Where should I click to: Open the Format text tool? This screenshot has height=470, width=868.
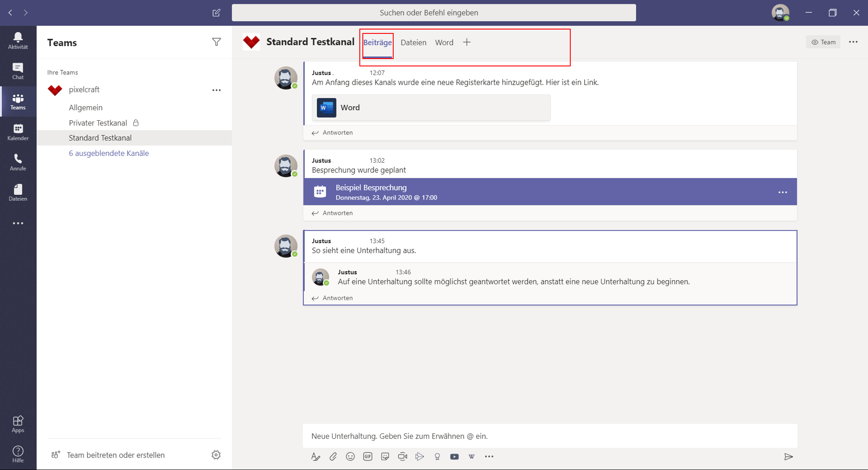point(316,457)
